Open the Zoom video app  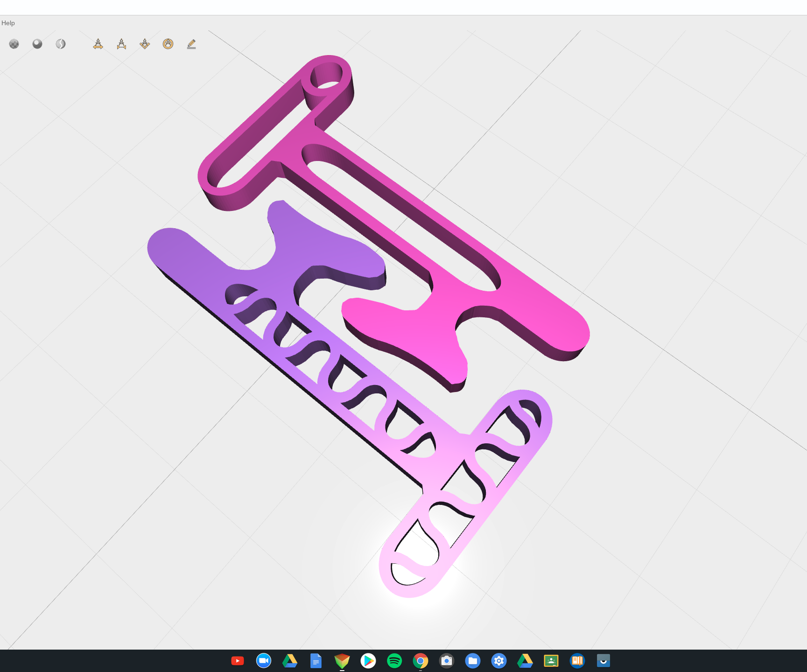coord(264,661)
